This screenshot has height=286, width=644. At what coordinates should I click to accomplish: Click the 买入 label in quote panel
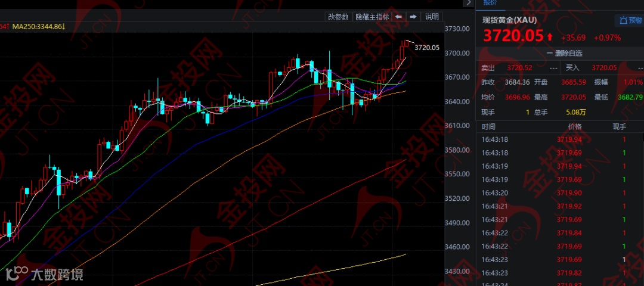[572, 68]
